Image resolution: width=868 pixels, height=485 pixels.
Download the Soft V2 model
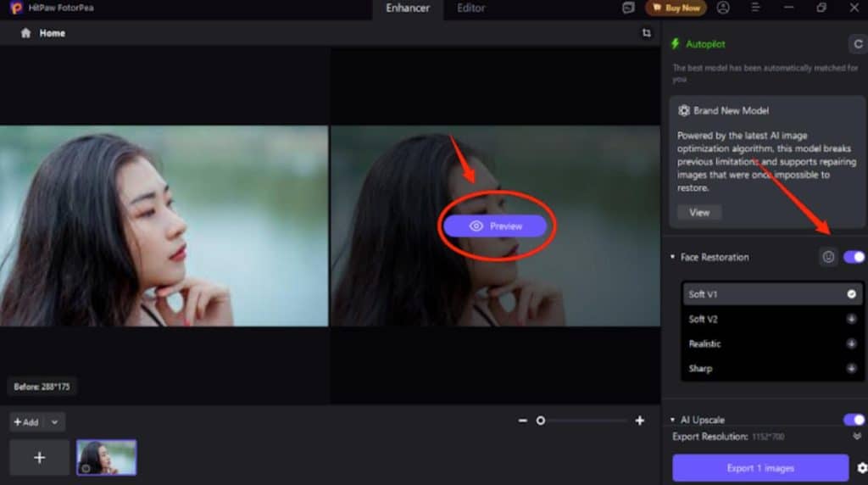[x=851, y=319]
